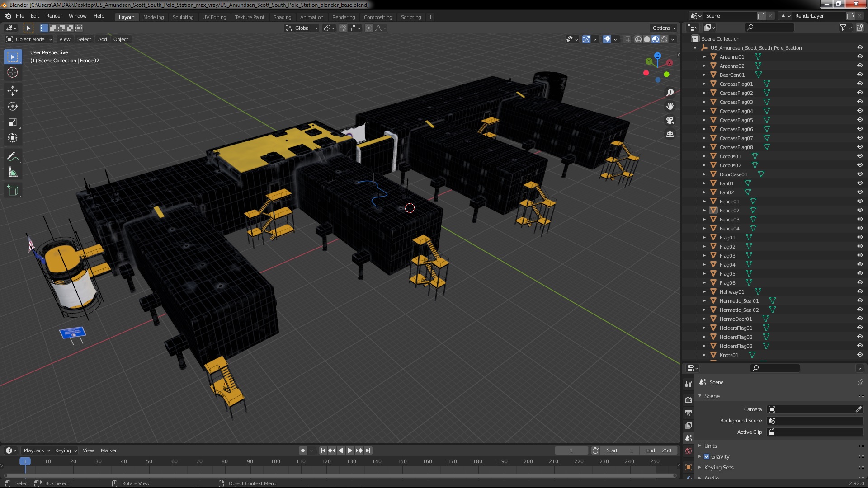Select the Cursor tool in toolbar
Image resolution: width=868 pixels, height=488 pixels.
(13, 73)
